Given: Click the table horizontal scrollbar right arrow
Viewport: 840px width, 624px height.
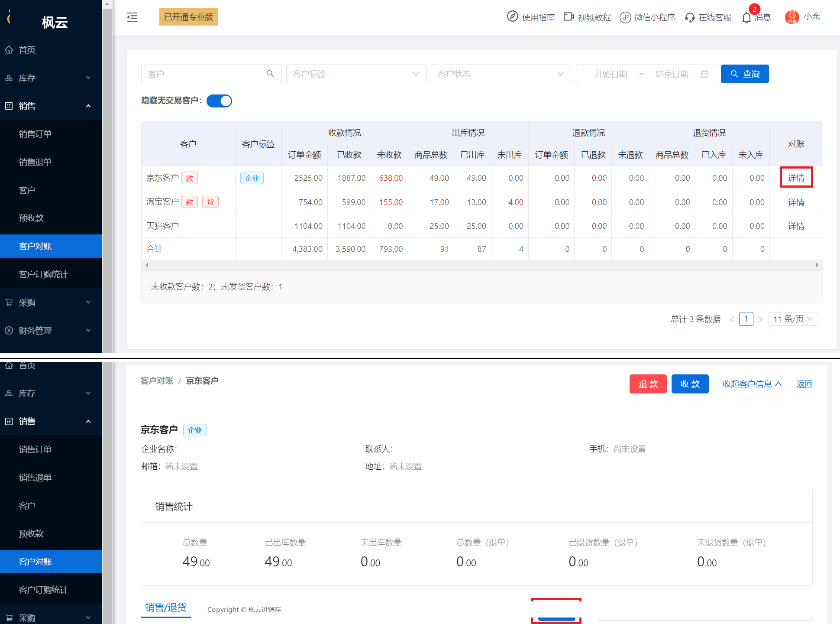Looking at the screenshot, I should 817,265.
